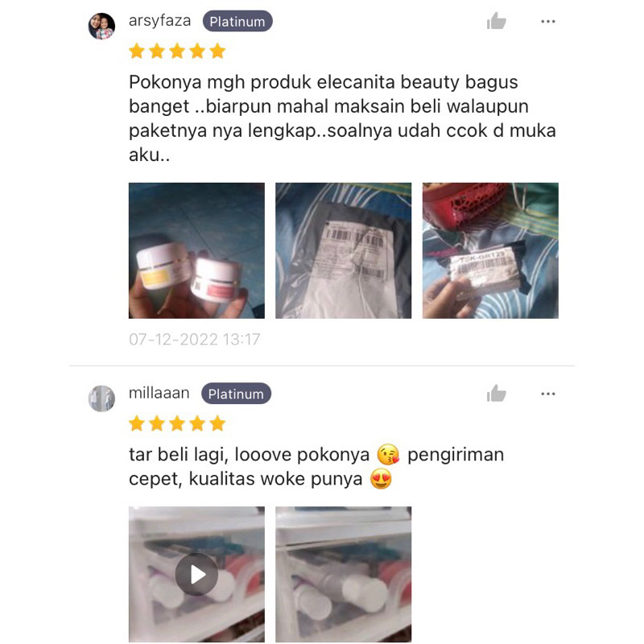The image size is (644, 644).
Task: Click millaaan's Platinum badge
Action: 236,394
